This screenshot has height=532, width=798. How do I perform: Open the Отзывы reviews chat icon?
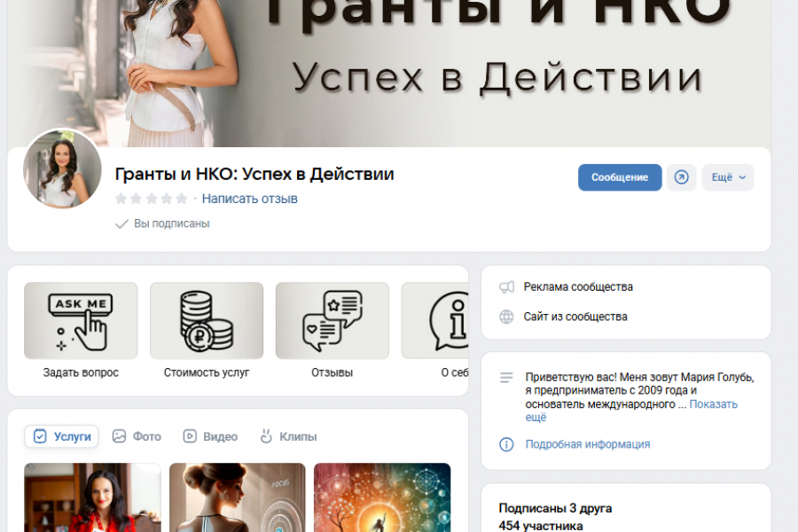pos(332,321)
